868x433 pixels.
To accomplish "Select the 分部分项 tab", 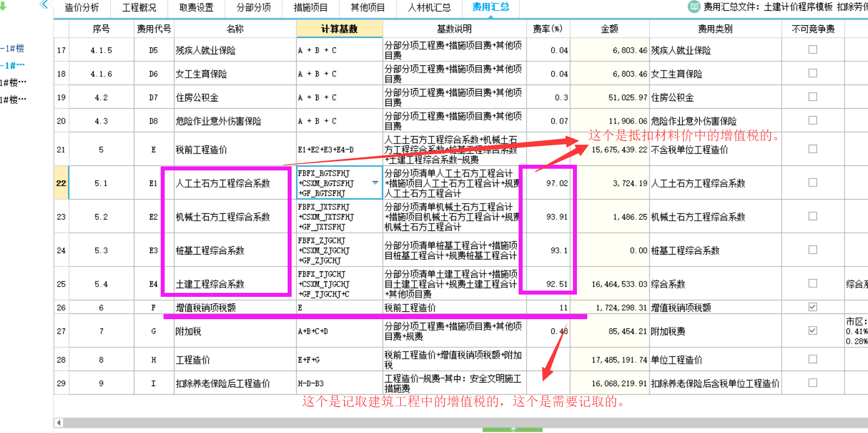I will pyautogui.click(x=253, y=8).
